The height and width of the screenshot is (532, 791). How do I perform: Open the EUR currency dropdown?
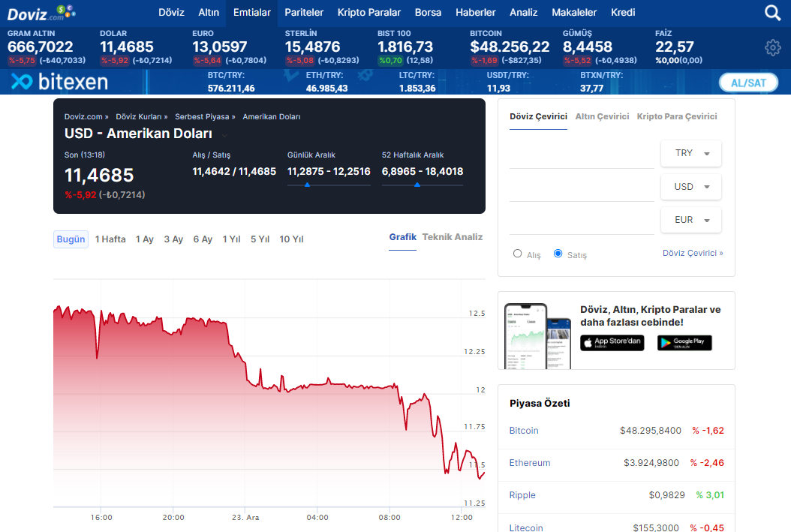690,220
